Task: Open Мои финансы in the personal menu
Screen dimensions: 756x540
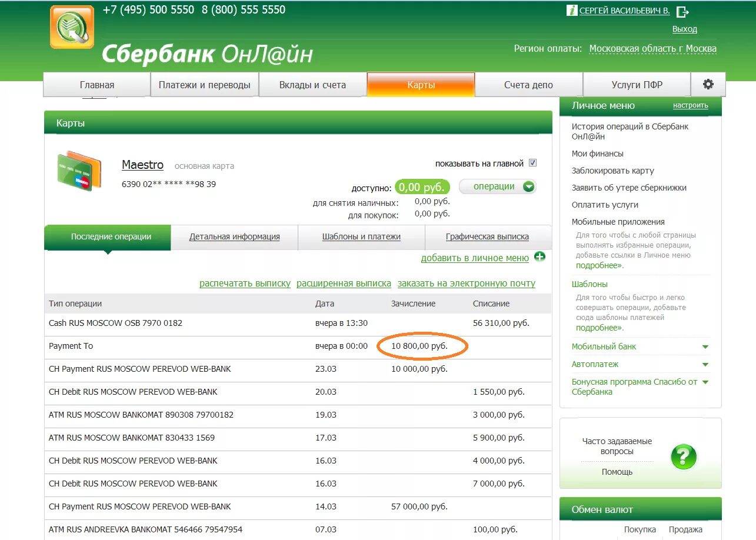Action: pos(597,154)
